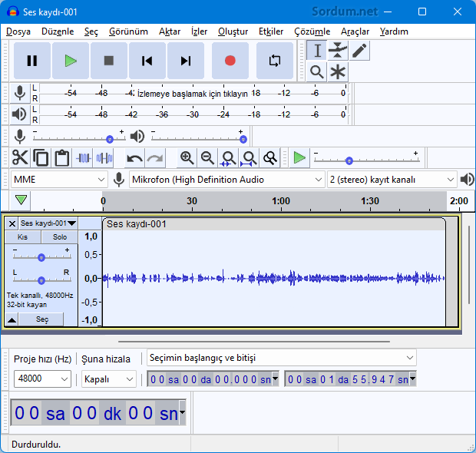
Task: Collapse the track with the up arrow
Action: (x=12, y=319)
